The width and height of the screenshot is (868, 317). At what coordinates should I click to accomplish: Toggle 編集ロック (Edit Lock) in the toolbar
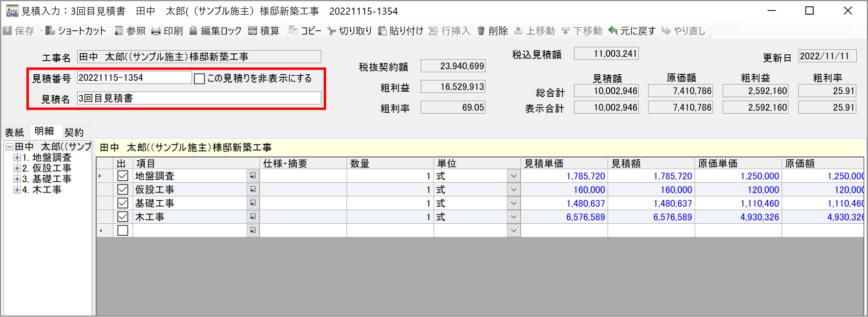tap(216, 31)
